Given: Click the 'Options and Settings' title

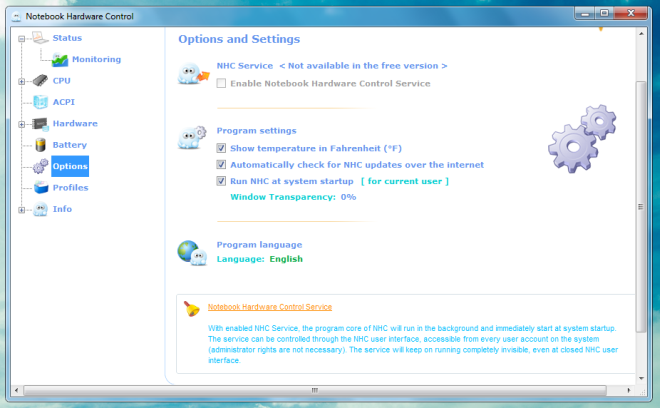Looking at the screenshot, I should pyautogui.click(x=239, y=39).
